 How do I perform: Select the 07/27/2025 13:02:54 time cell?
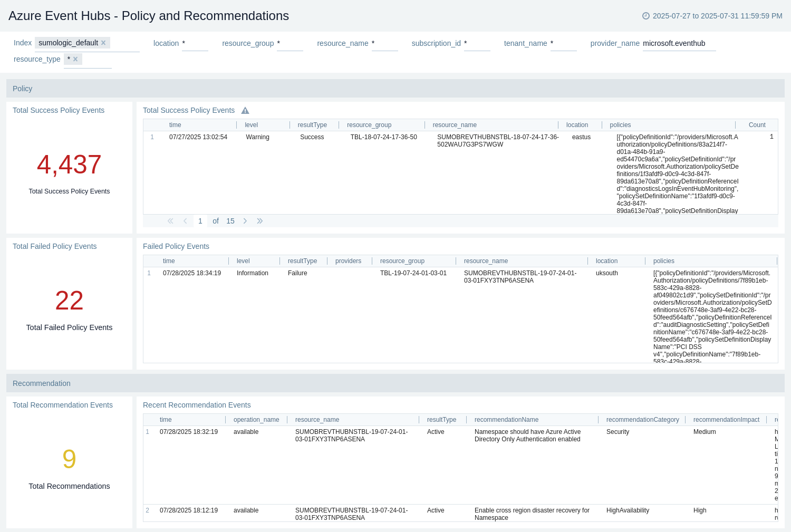(x=198, y=137)
